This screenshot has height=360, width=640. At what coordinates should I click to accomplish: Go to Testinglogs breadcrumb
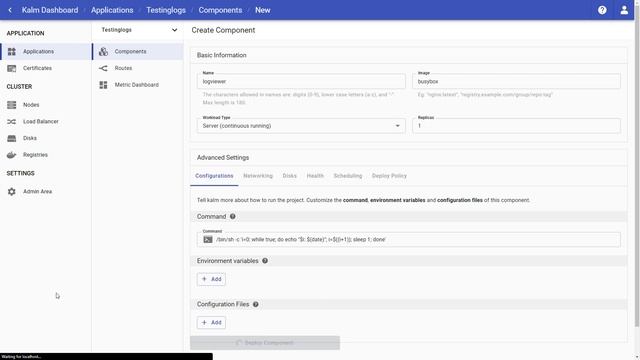coord(166,10)
